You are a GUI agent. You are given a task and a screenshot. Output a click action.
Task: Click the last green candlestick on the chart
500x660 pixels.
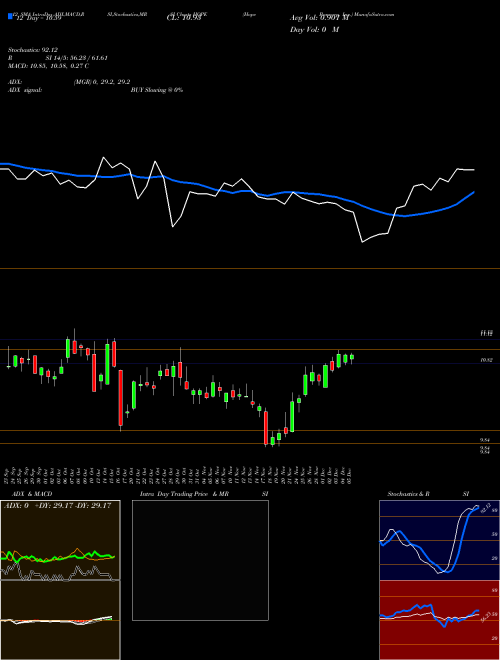click(x=352, y=357)
